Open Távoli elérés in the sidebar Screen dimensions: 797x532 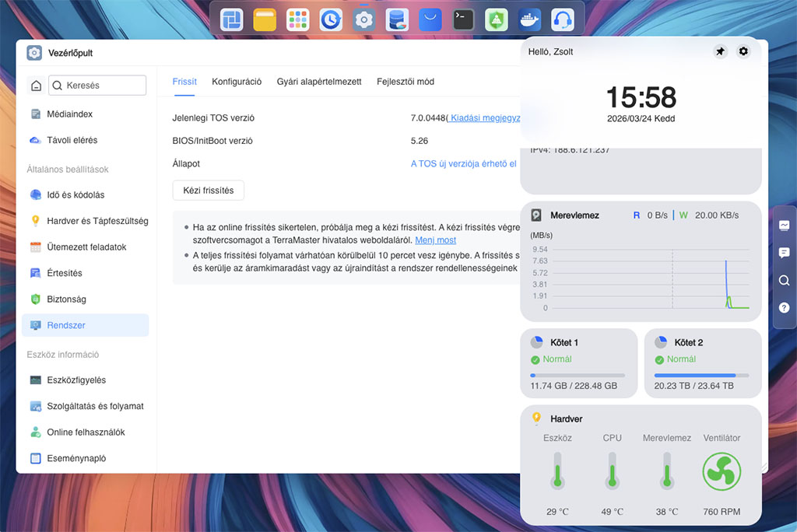tap(86, 140)
